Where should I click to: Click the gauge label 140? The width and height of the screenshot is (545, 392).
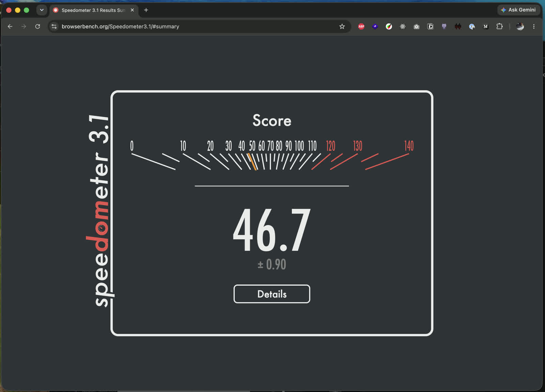(409, 146)
